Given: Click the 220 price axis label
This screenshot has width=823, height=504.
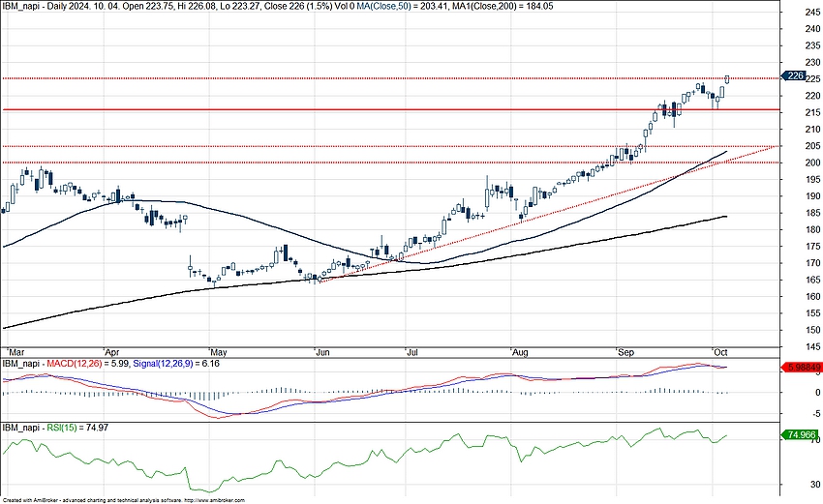Looking at the screenshot, I should [812, 96].
